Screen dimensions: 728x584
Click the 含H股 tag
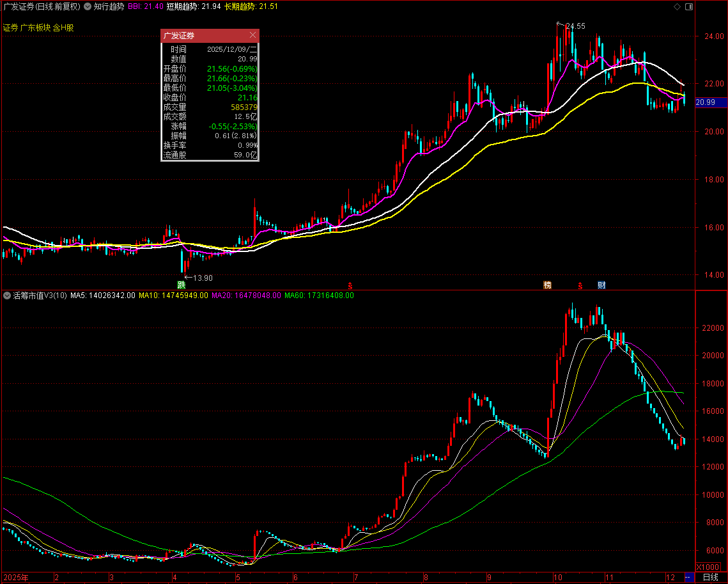[63, 28]
